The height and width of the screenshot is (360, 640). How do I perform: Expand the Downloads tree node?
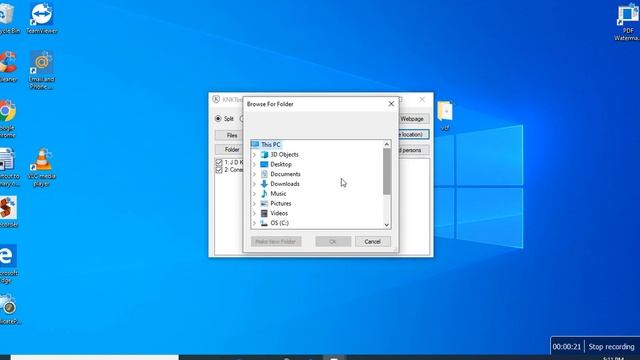click(255, 184)
